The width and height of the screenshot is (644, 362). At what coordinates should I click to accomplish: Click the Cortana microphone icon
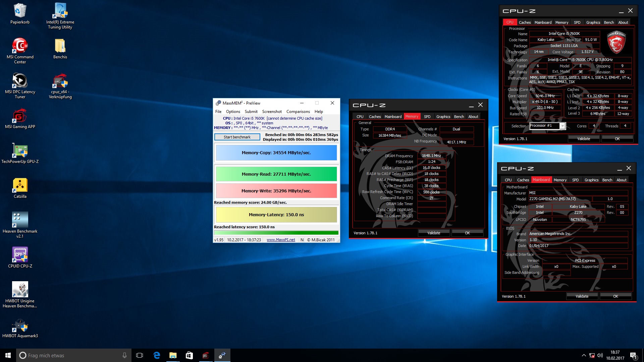coord(124,355)
